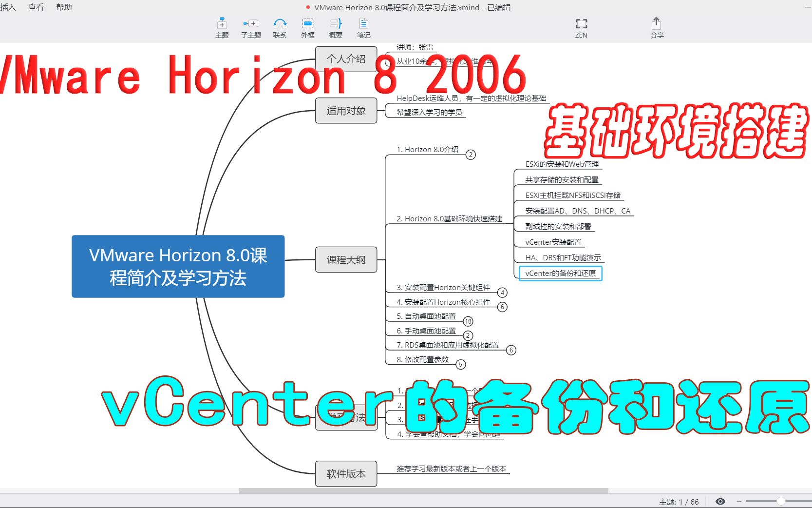Click the 主题: 1 / 66 status counter
The height and width of the screenshot is (508, 812).
(x=679, y=502)
